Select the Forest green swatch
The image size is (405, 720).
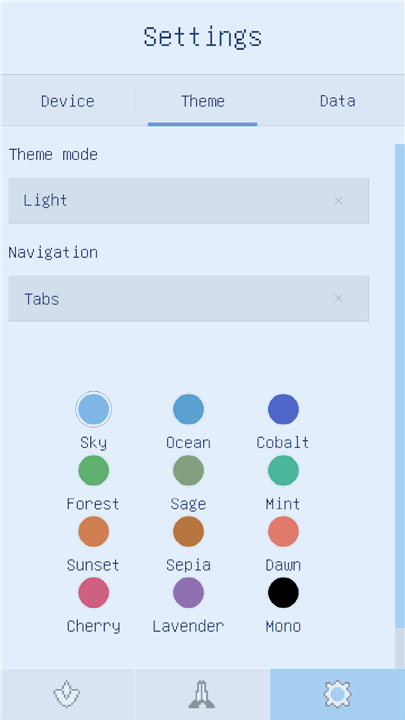[94, 470]
